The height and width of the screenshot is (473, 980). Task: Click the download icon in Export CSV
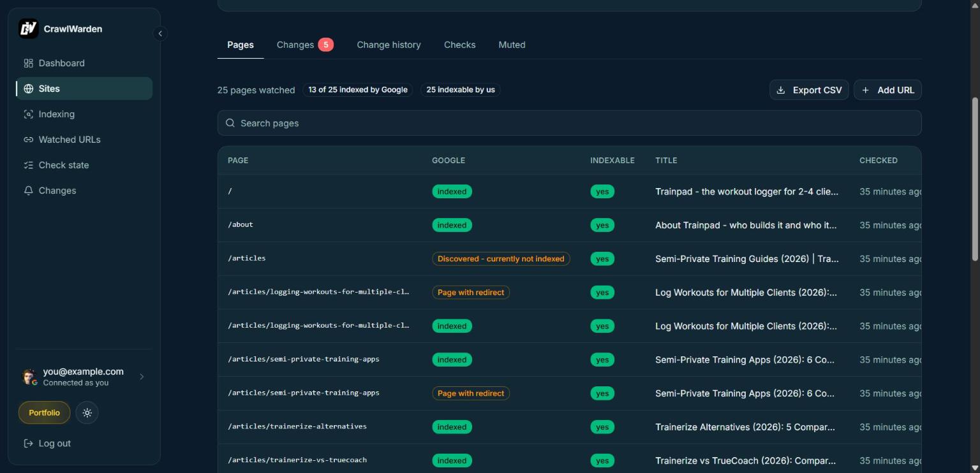[780, 90]
